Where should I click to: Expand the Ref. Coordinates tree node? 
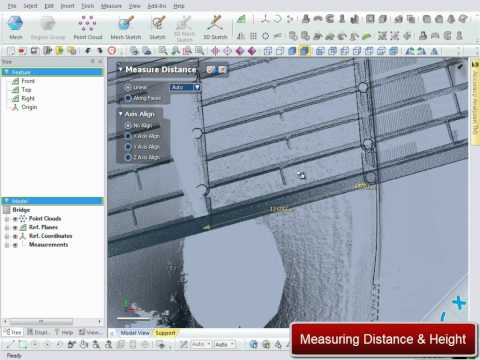pos(7,236)
